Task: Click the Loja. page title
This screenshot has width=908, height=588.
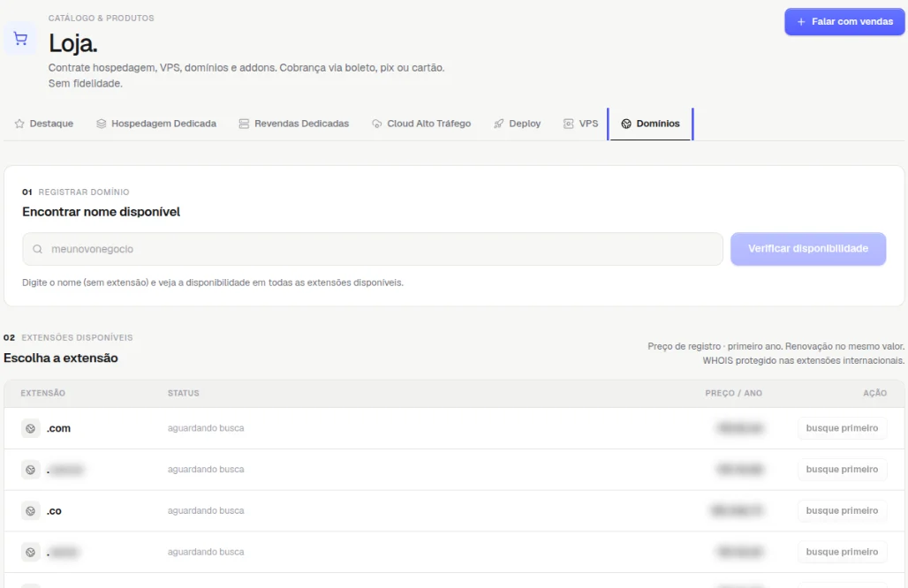Action: click(73, 43)
